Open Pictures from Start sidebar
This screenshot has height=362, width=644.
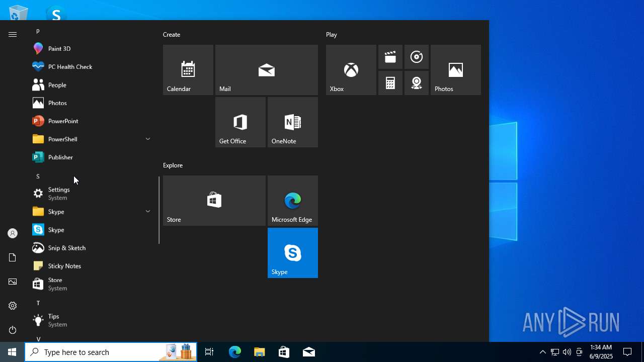tap(13, 282)
